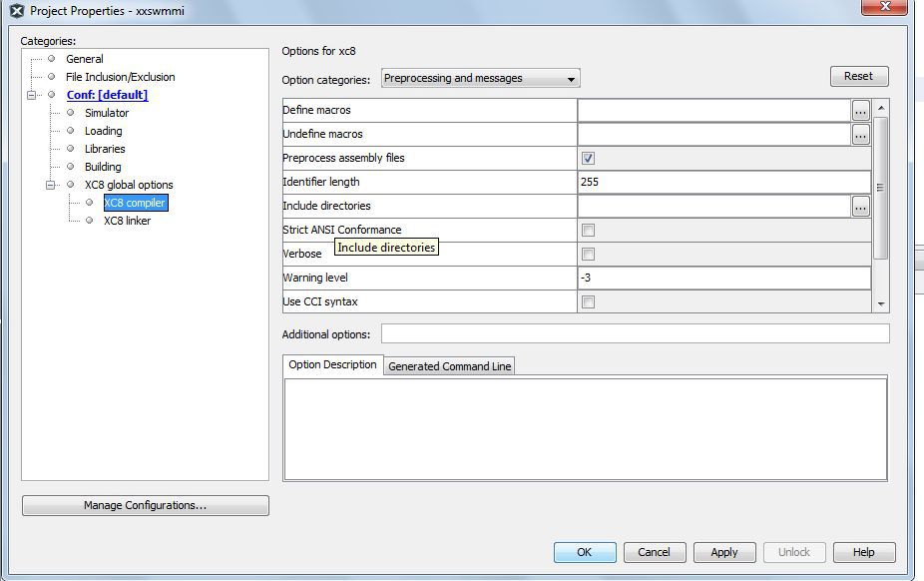Click options table scrollbar up arrow
This screenshot has height=581, width=924.
click(881, 108)
